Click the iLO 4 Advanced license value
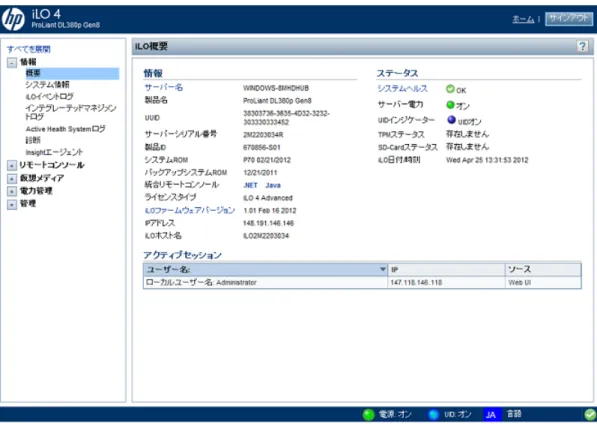Image resolution: width=597 pixels, height=424 pixels. click(268, 198)
